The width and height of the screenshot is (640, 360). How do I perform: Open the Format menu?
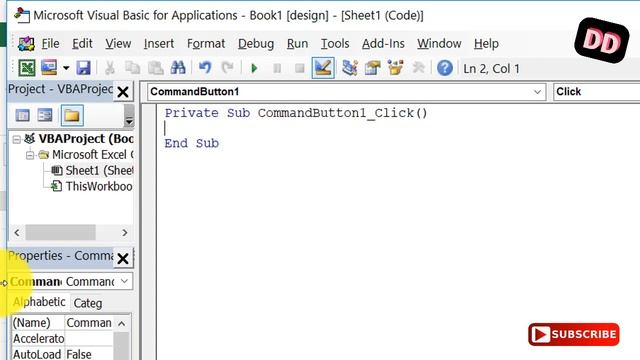click(206, 44)
